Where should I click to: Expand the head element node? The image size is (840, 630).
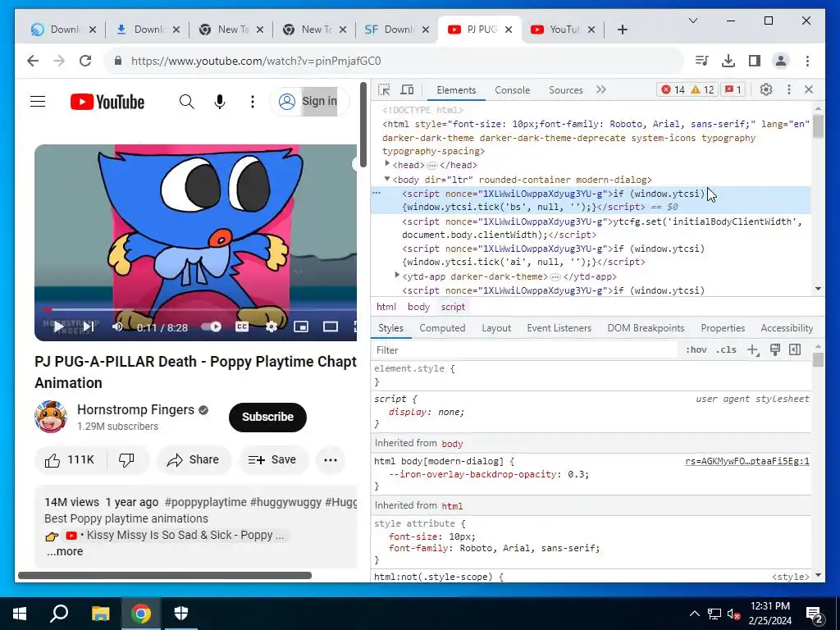click(387, 163)
